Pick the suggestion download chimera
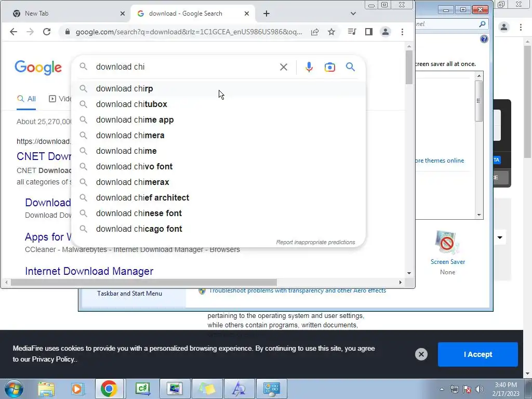 (219, 136)
